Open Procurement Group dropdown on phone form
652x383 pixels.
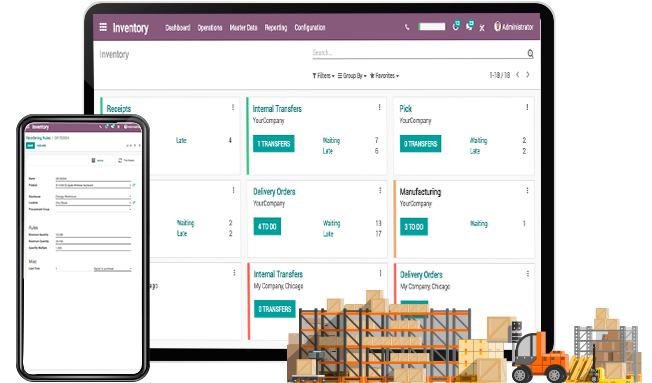pos(93,209)
